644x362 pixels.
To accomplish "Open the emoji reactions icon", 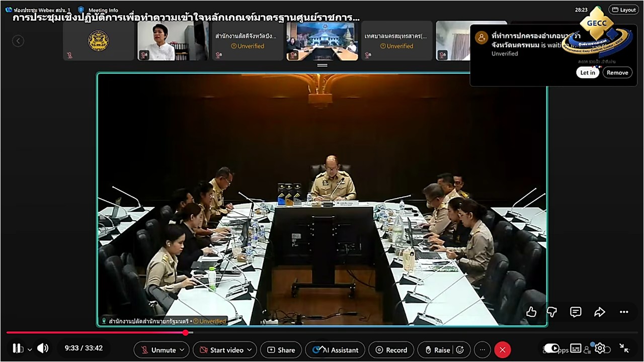I will pyautogui.click(x=460, y=350).
